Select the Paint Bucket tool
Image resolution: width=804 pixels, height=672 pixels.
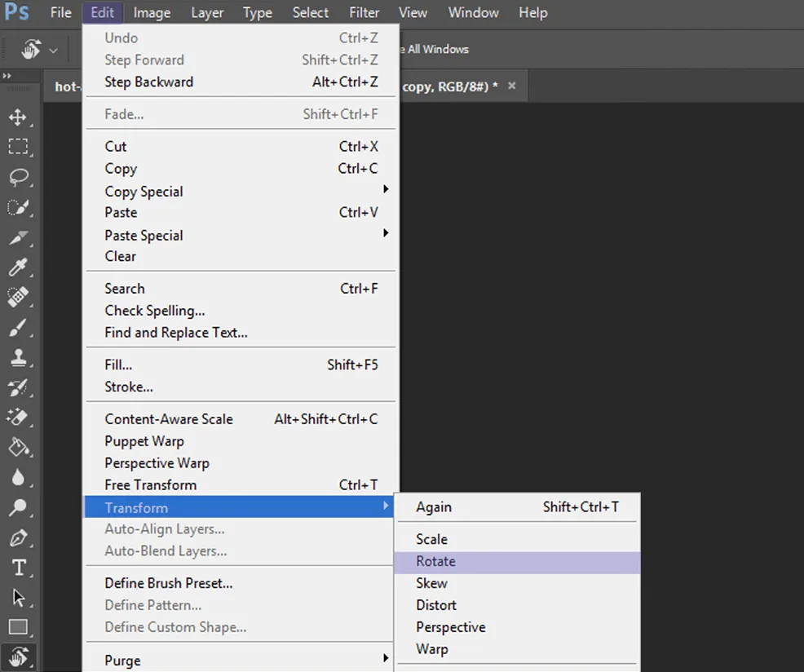18,447
